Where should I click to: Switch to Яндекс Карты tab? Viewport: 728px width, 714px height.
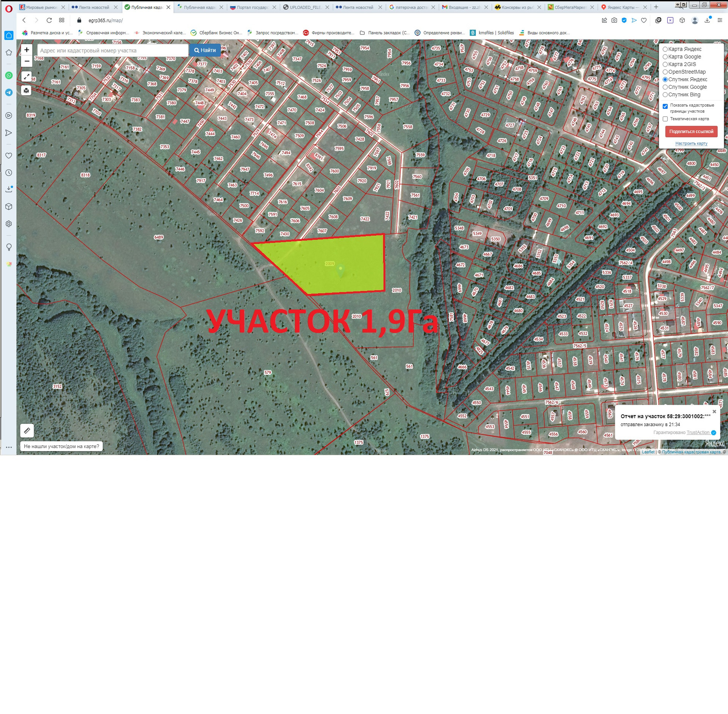click(x=620, y=7)
